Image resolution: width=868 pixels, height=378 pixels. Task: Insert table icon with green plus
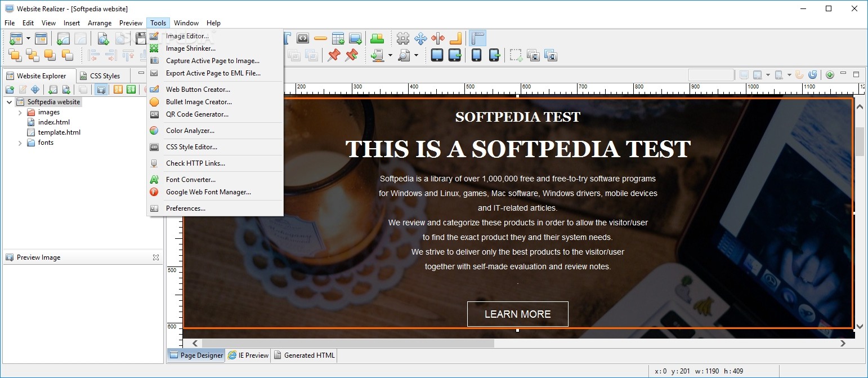(338, 38)
